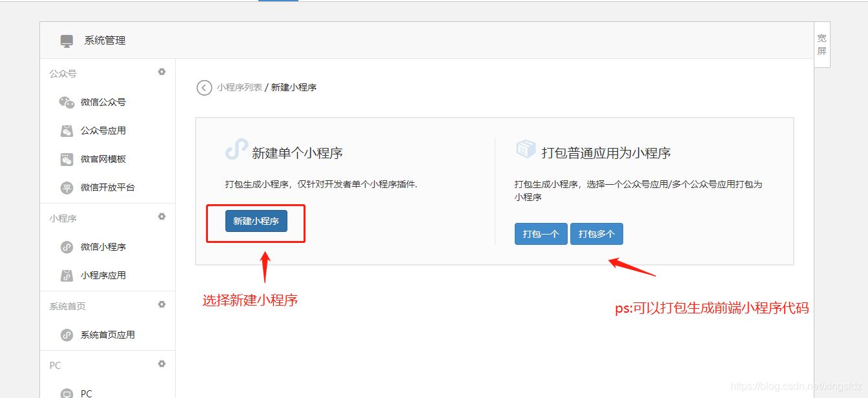Open 小程序应用 in sidebar

[103, 275]
